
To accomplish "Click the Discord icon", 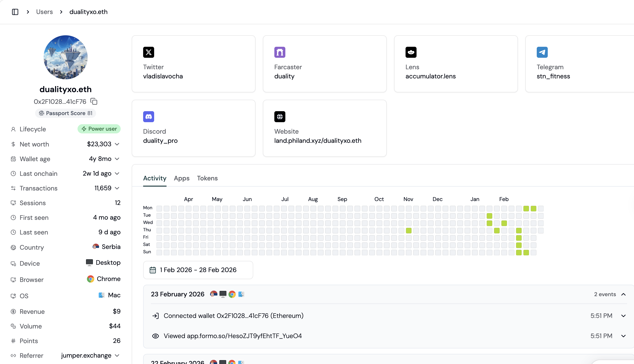I will click(149, 117).
